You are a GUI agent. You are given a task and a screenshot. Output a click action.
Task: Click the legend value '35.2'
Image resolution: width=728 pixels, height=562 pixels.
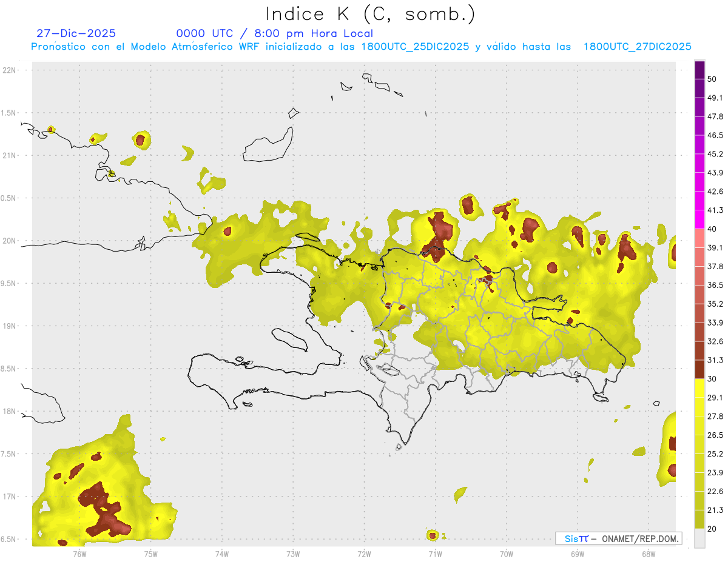(715, 304)
